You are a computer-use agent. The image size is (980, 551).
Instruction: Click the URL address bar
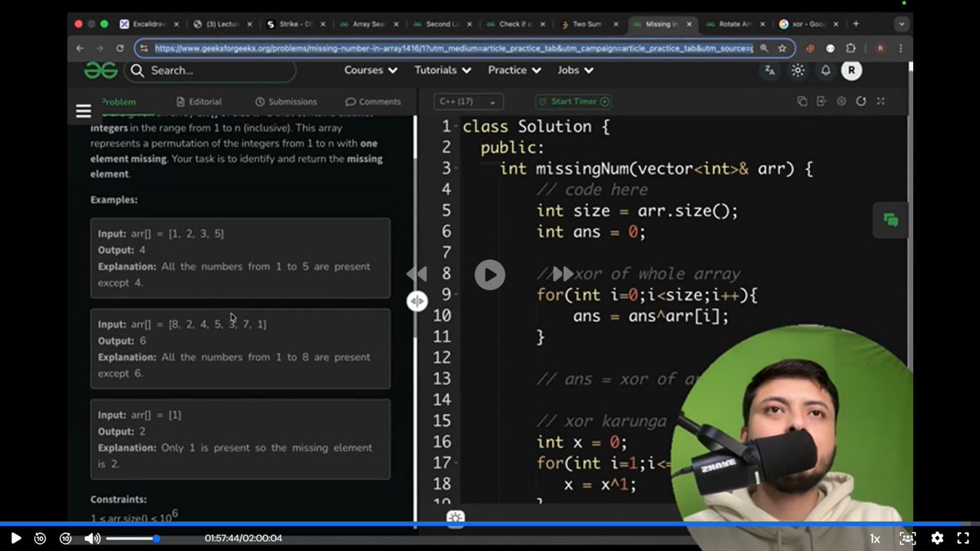(x=453, y=48)
